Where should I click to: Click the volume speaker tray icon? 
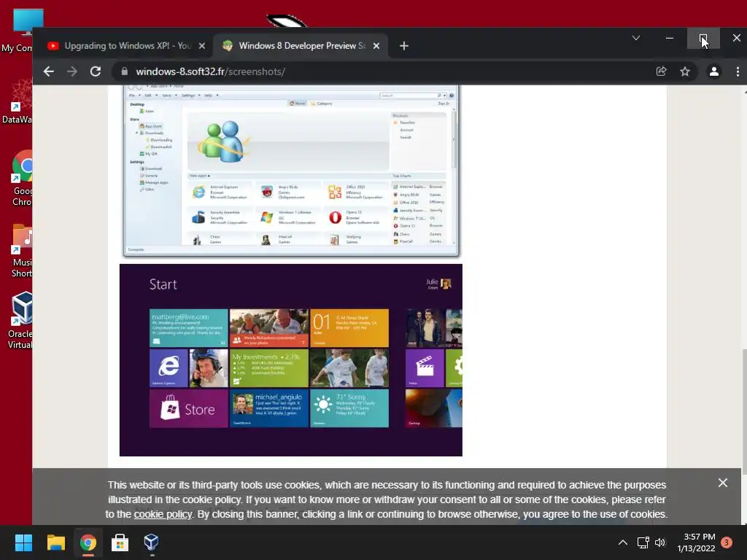[x=660, y=542]
